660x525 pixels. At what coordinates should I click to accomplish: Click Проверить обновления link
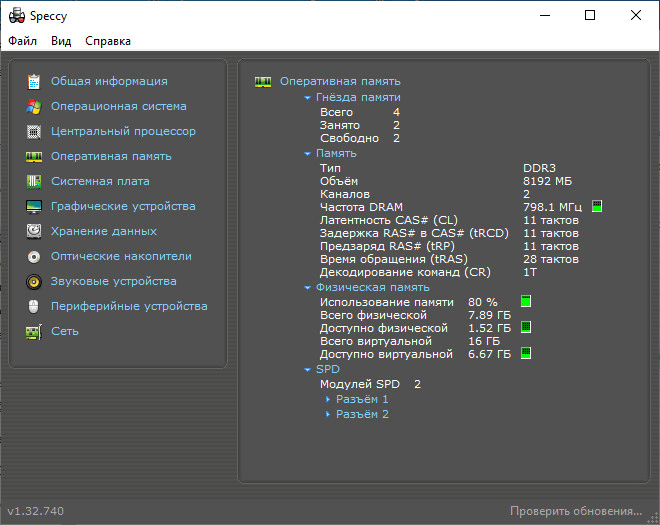(x=576, y=511)
